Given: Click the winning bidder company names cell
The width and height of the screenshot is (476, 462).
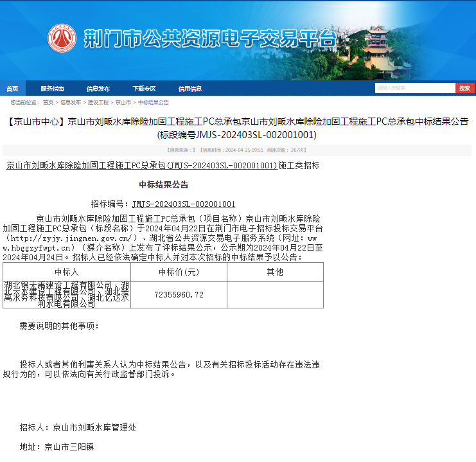Looking at the screenshot, I should 66,294.
